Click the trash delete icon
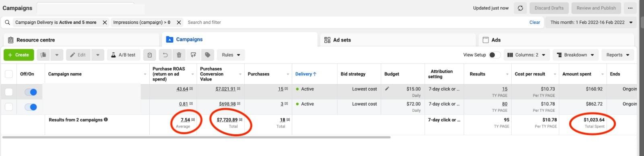644x156 pixels. [179, 55]
